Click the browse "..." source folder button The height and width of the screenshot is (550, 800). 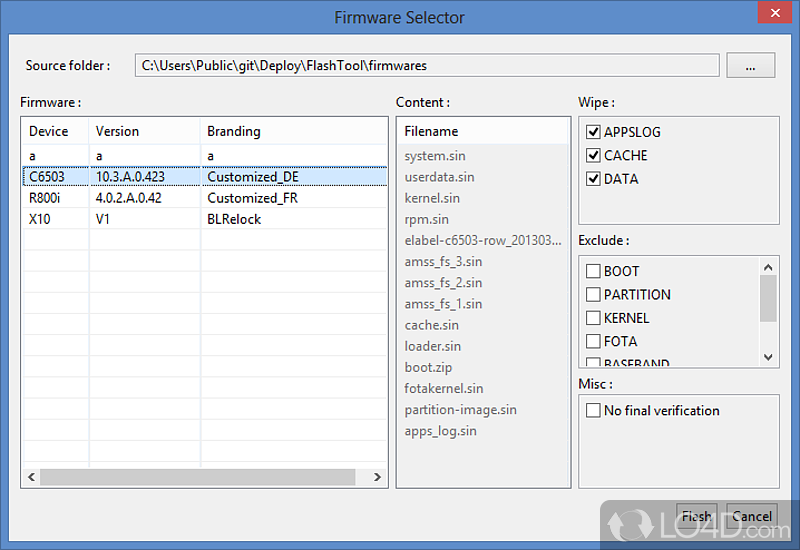[x=751, y=66]
